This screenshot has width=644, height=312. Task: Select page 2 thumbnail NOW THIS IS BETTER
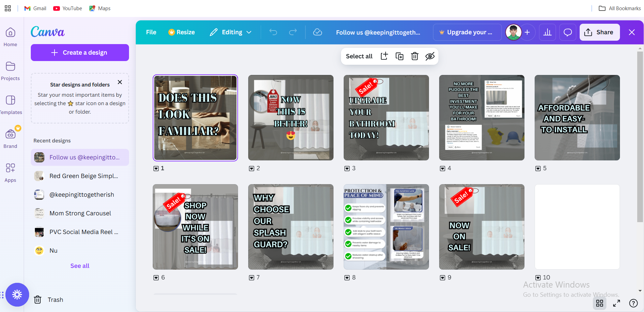pyautogui.click(x=291, y=118)
